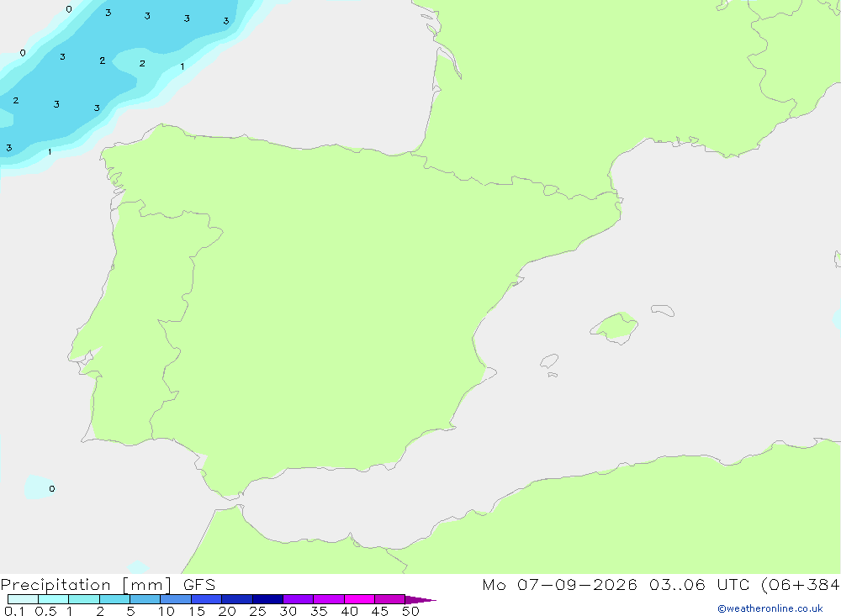Pick the 15–20 mm legend color swatch

[x=207, y=599]
